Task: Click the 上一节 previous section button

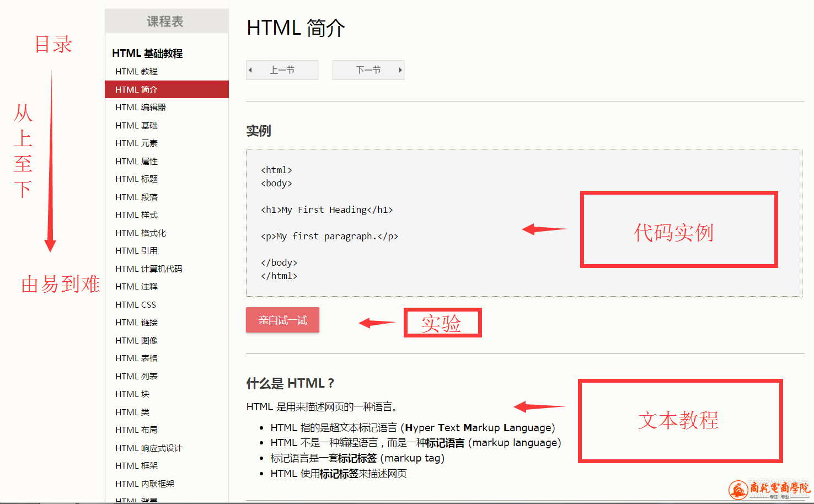Action: (x=282, y=70)
